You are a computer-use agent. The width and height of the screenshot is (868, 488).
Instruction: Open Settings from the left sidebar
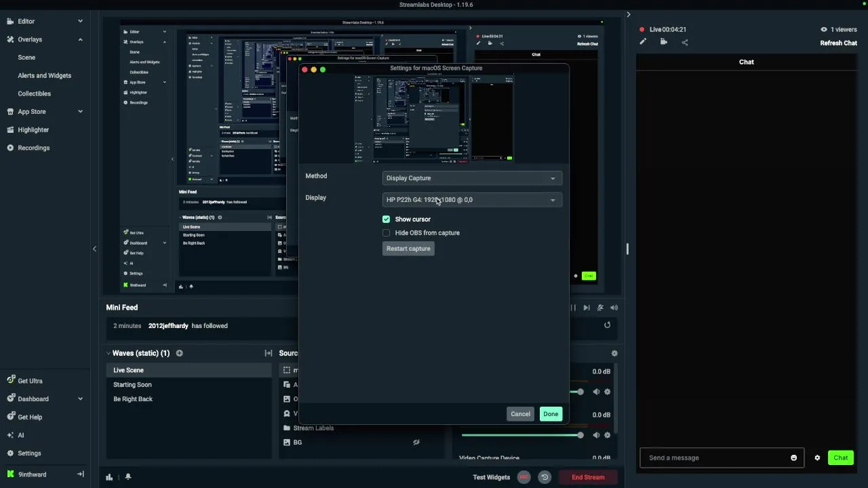pyautogui.click(x=29, y=453)
